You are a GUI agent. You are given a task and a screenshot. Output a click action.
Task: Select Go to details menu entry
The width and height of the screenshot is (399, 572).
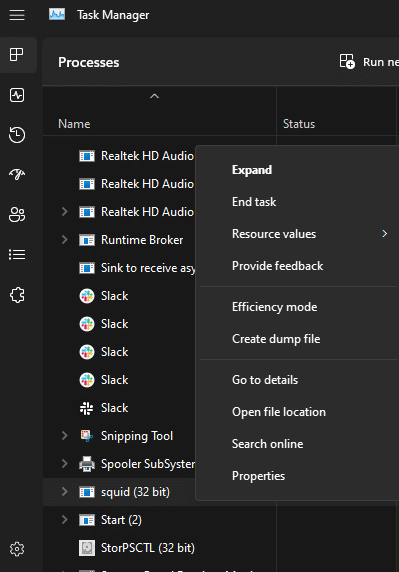265,380
